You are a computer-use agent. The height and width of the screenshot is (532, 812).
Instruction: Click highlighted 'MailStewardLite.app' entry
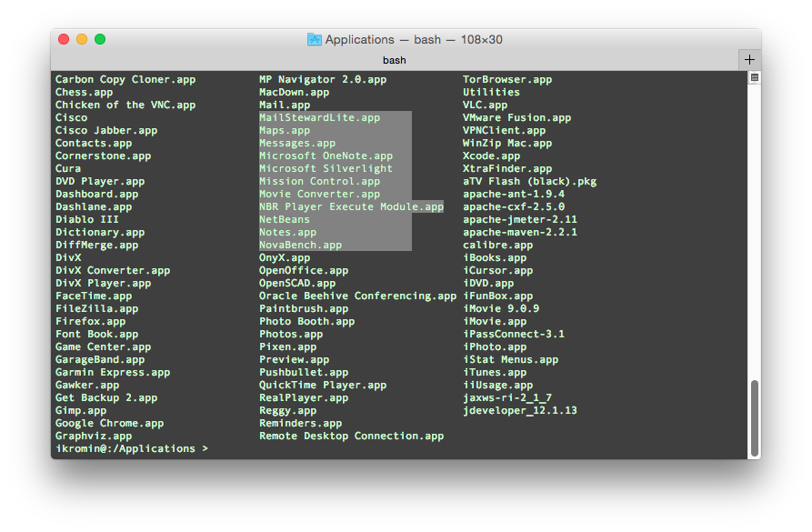tap(319, 117)
